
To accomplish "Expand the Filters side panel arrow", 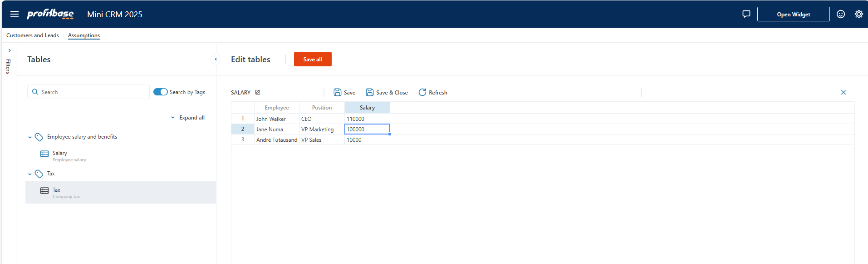I will (10, 50).
